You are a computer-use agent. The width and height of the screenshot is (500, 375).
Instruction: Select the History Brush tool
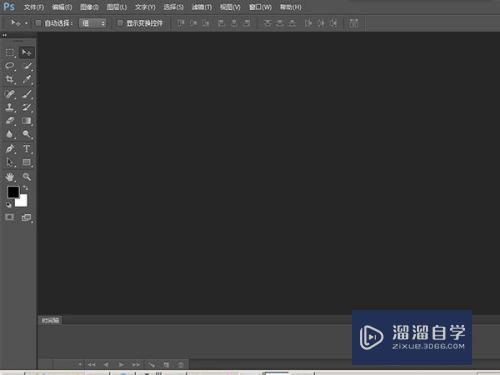(27, 107)
